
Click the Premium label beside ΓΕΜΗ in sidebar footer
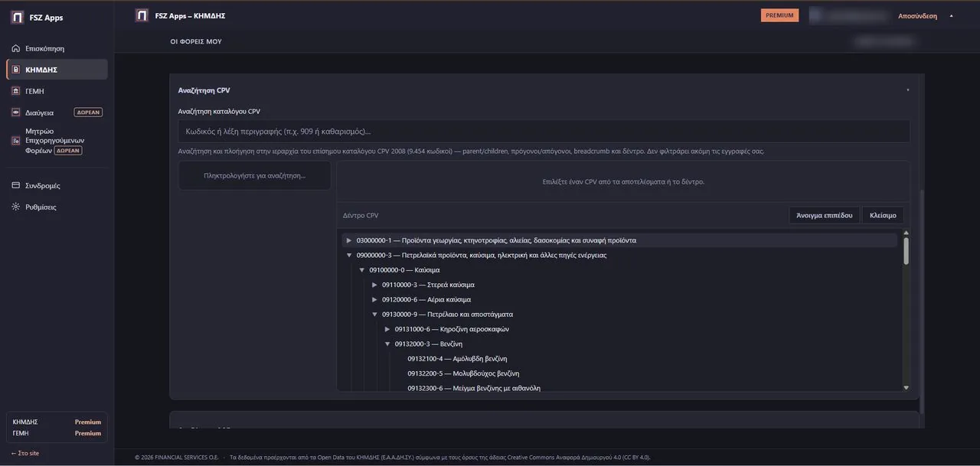pos(88,433)
